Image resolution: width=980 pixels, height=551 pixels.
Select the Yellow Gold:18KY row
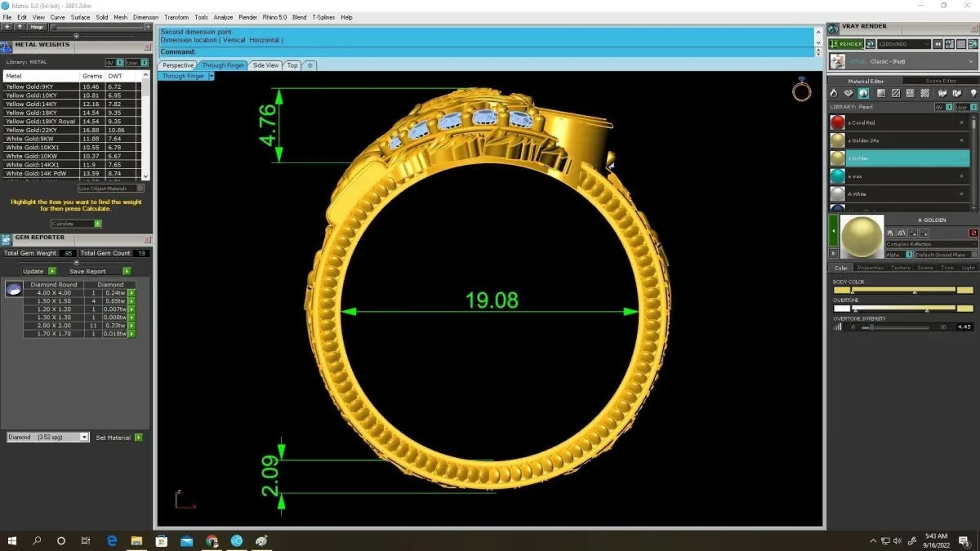[x=72, y=113]
